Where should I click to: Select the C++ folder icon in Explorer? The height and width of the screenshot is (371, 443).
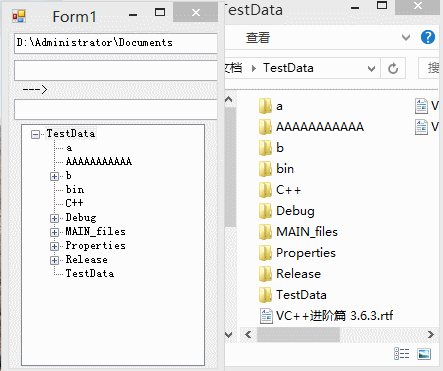pyautogui.click(x=265, y=190)
